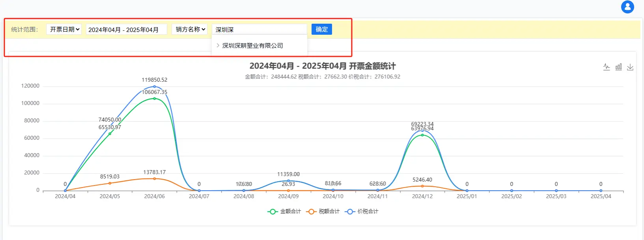
Task: Select 深圳深耕塑业有限公司 from suggestions
Action: tap(252, 45)
